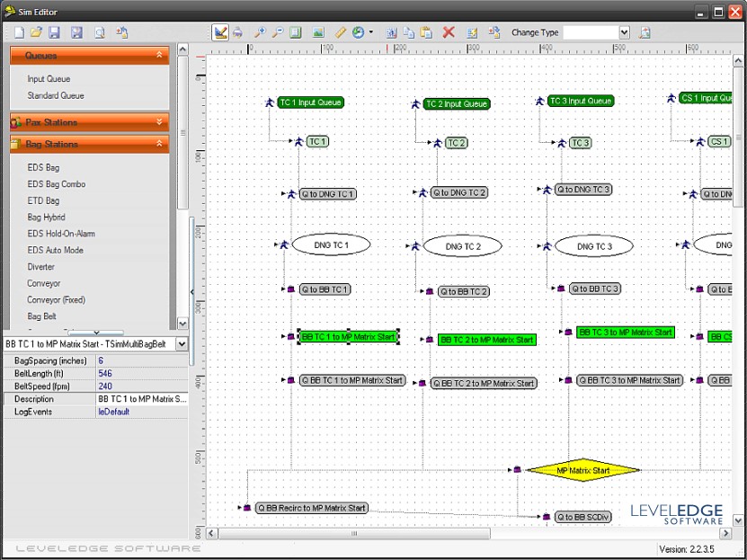Image resolution: width=747 pixels, height=560 pixels.
Task: Click the yellow MP Matrix Start node
Action: click(x=582, y=470)
